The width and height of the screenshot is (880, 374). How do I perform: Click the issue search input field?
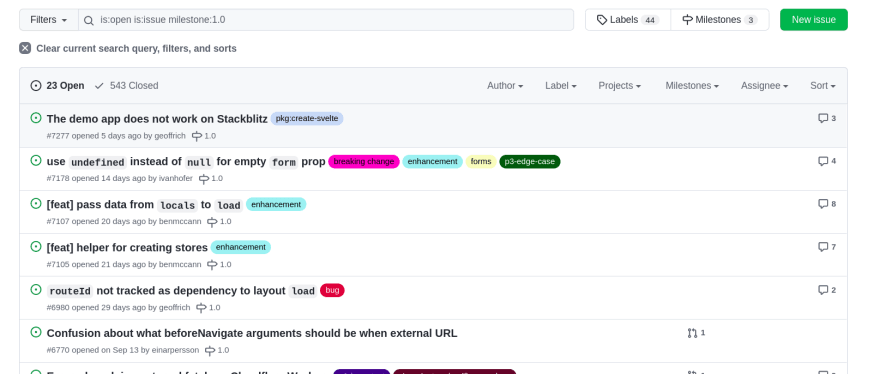[x=326, y=20]
